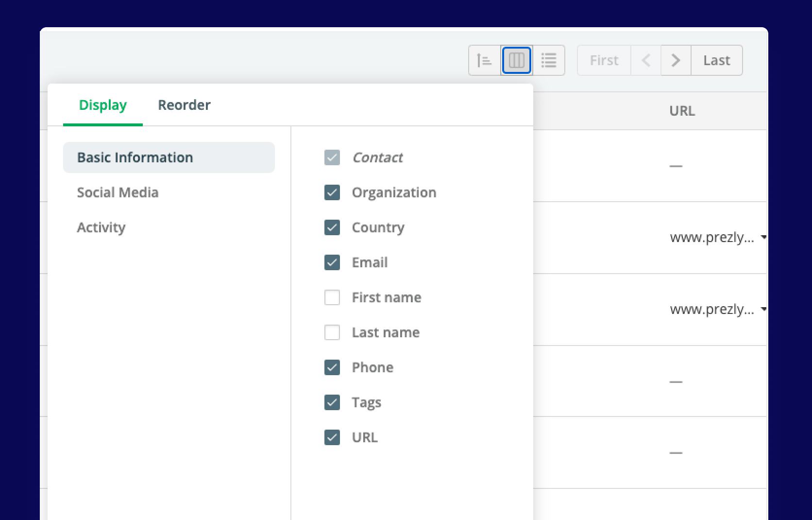Uncheck the Tags column checkbox
The image size is (812, 520).
point(332,402)
